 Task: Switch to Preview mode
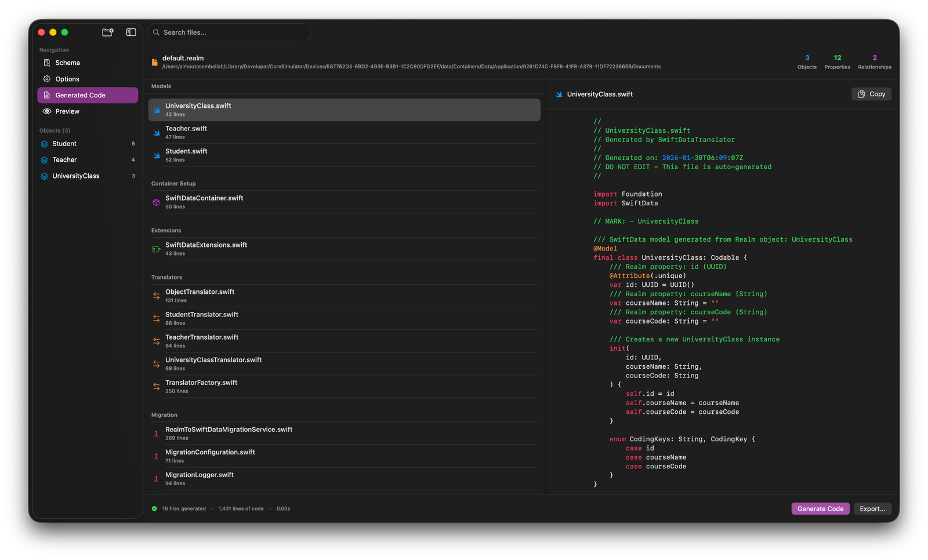[67, 111]
